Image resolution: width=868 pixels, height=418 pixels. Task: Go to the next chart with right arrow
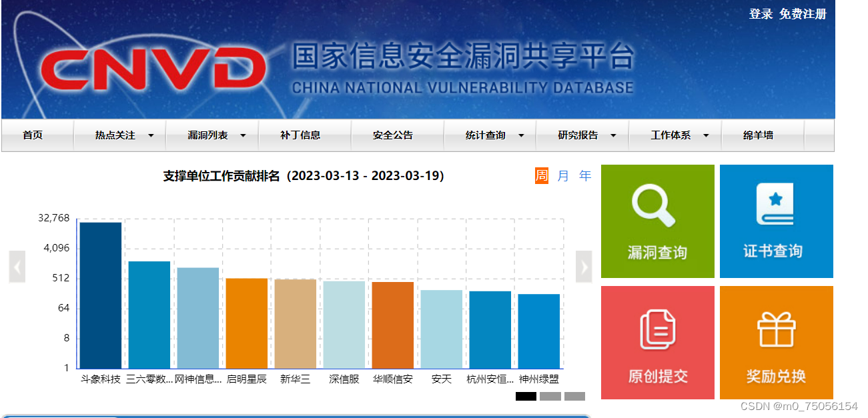[584, 267]
